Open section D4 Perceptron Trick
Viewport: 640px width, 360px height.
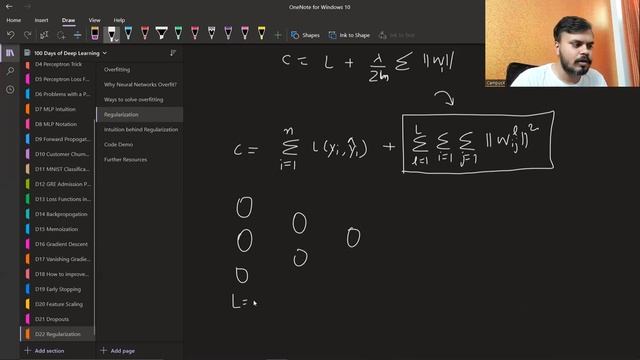[x=58, y=64]
